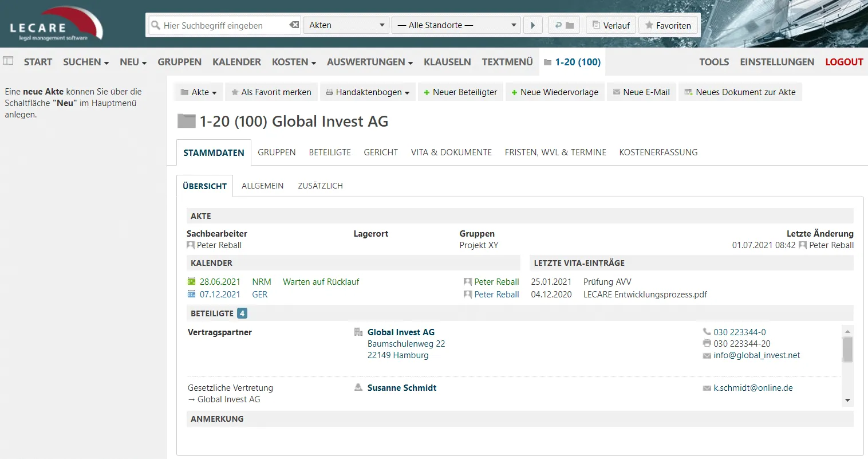Expand the AUSWERTUNGEN menu
Image resolution: width=868 pixels, height=459 pixels.
(369, 62)
